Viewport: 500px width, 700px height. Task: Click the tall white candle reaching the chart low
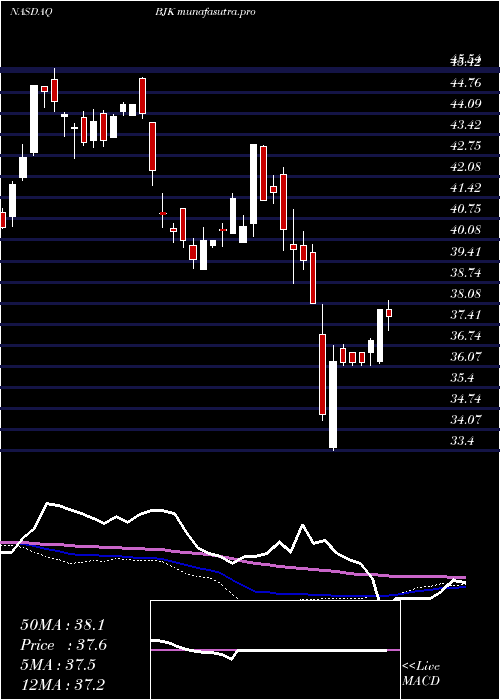coord(333,404)
